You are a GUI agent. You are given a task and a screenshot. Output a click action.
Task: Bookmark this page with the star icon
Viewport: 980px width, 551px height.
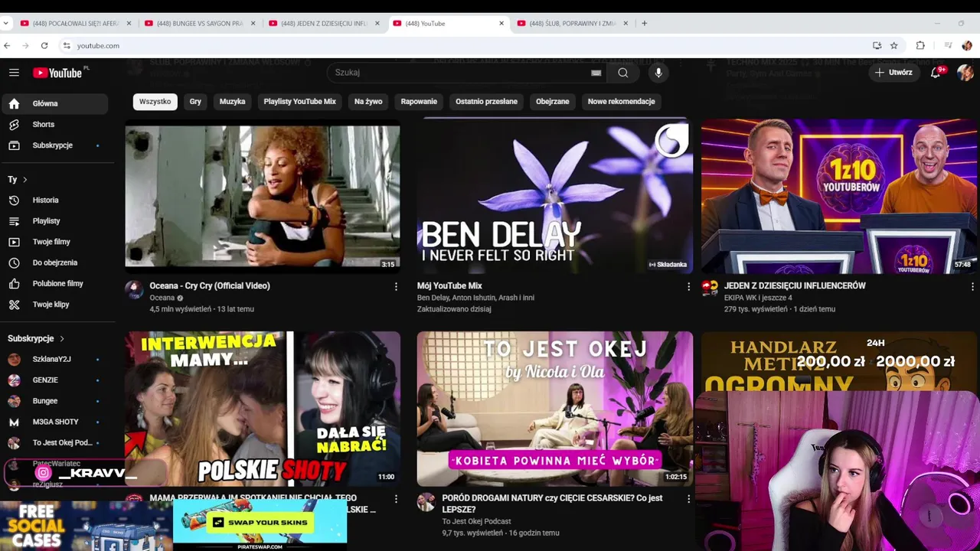[893, 46]
